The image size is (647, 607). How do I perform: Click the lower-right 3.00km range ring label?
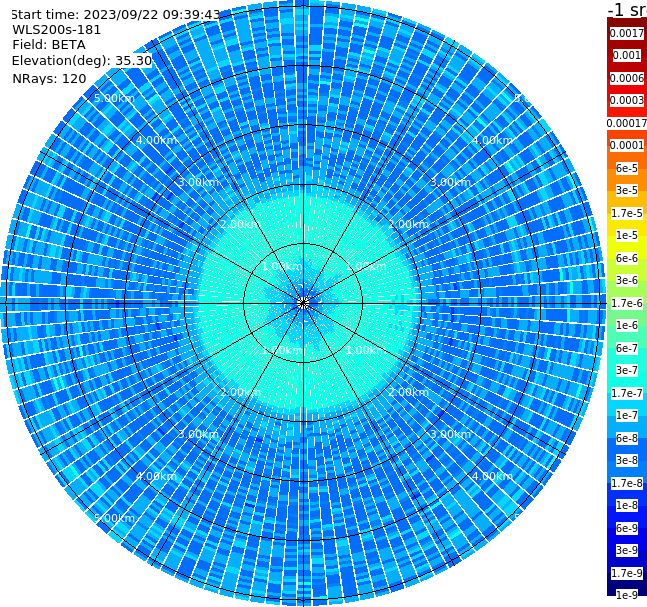click(450, 434)
